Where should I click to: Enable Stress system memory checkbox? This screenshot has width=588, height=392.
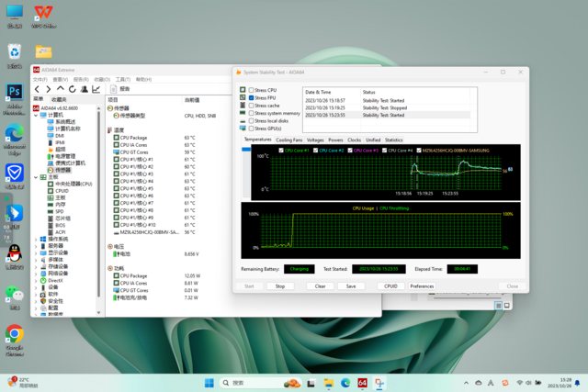pyautogui.click(x=251, y=113)
